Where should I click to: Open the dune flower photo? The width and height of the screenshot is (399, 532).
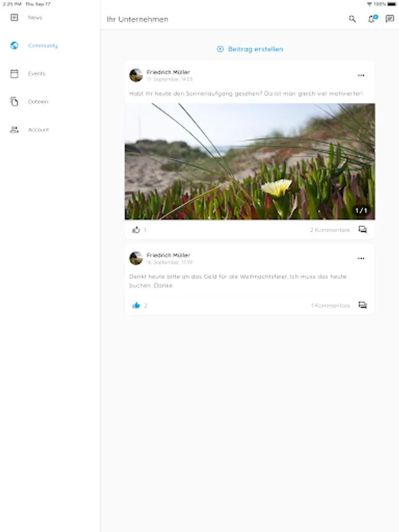click(249, 161)
